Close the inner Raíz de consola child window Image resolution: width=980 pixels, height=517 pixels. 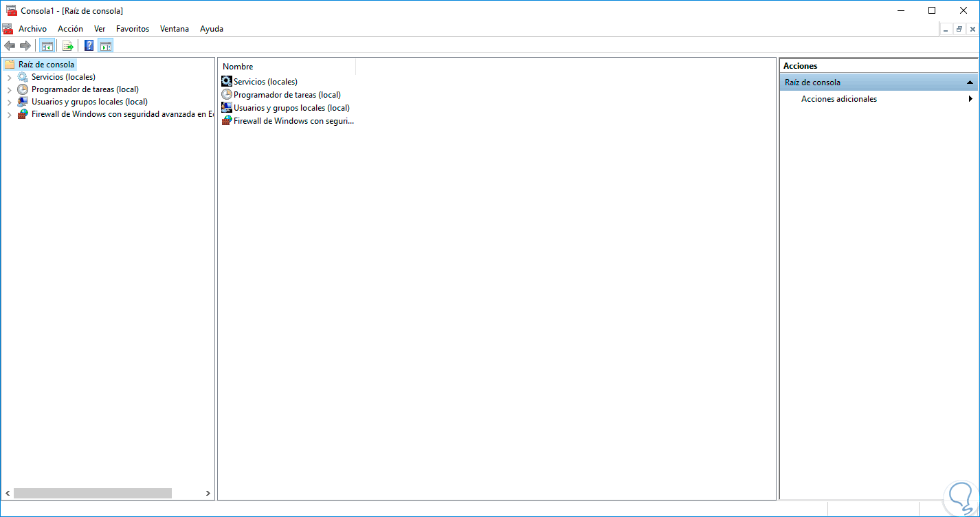[x=972, y=29]
